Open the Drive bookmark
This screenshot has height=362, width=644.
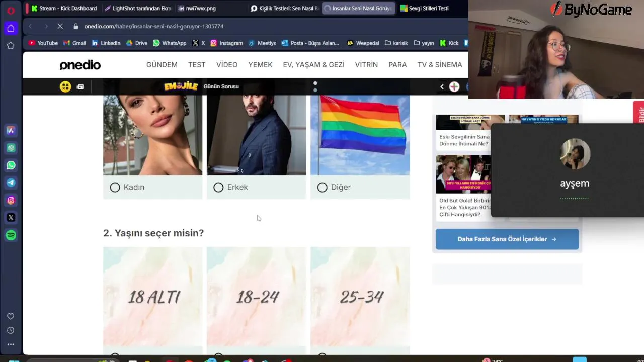tap(137, 43)
